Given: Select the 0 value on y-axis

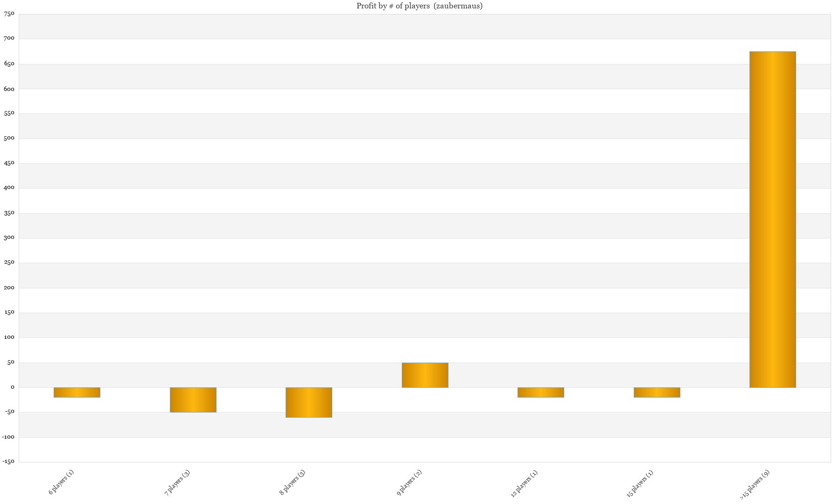Looking at the screenshot, I should tap(13, 387).
